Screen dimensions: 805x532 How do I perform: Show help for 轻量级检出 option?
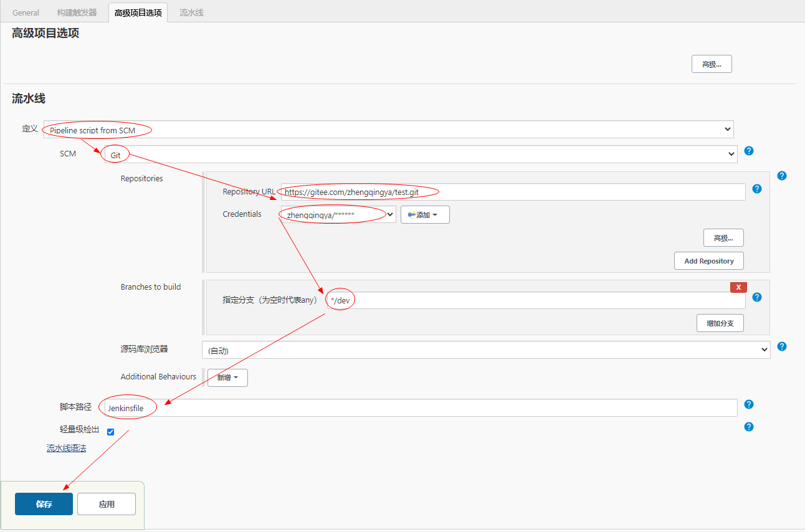[x=749, y=427]
